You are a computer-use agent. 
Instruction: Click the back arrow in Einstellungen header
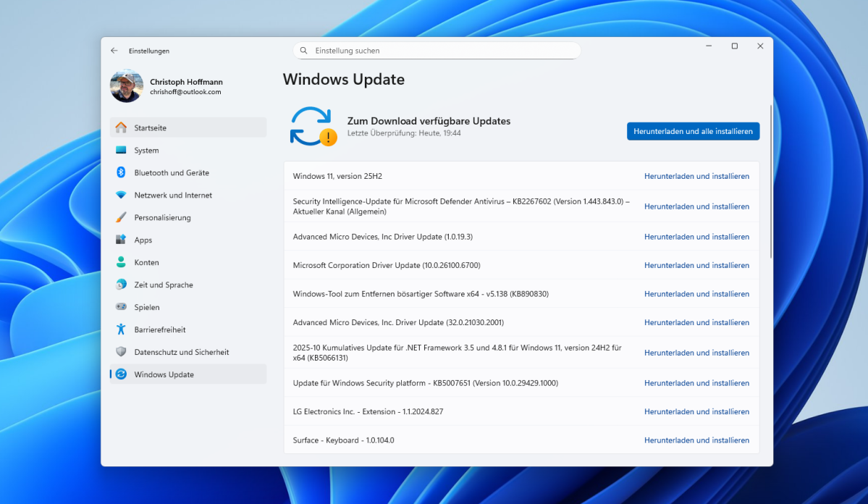click(114, 51)
